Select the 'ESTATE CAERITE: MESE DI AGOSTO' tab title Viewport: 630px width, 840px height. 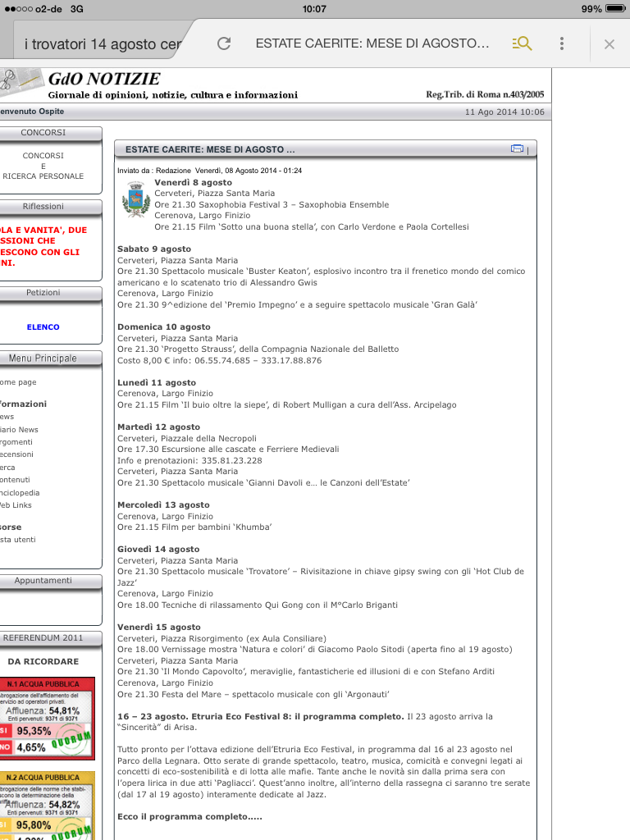(x=372, y=43)
